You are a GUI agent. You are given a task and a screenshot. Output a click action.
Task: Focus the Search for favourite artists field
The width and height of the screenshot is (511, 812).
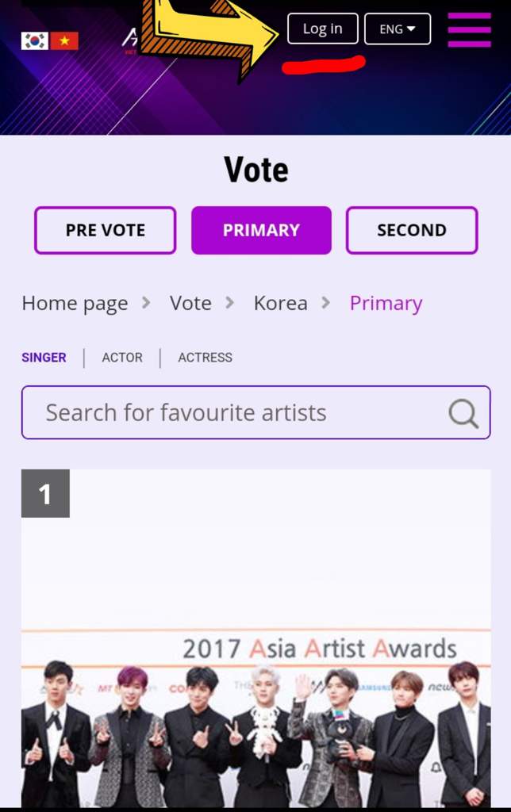(x=256, y=412)
